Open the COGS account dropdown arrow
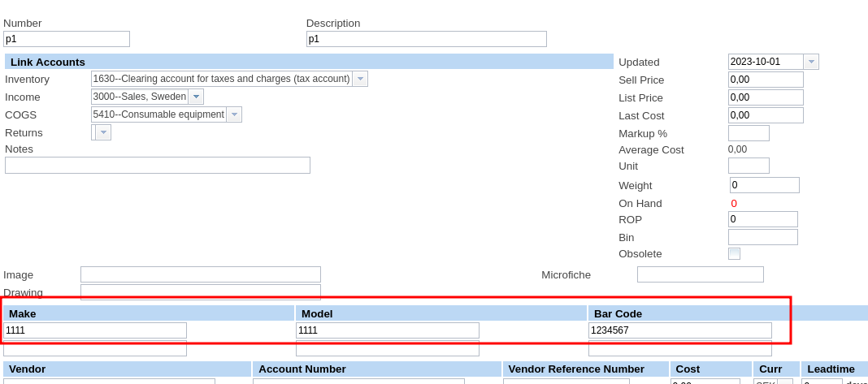Viewport: 868px width, 384px height. (234, 114)
